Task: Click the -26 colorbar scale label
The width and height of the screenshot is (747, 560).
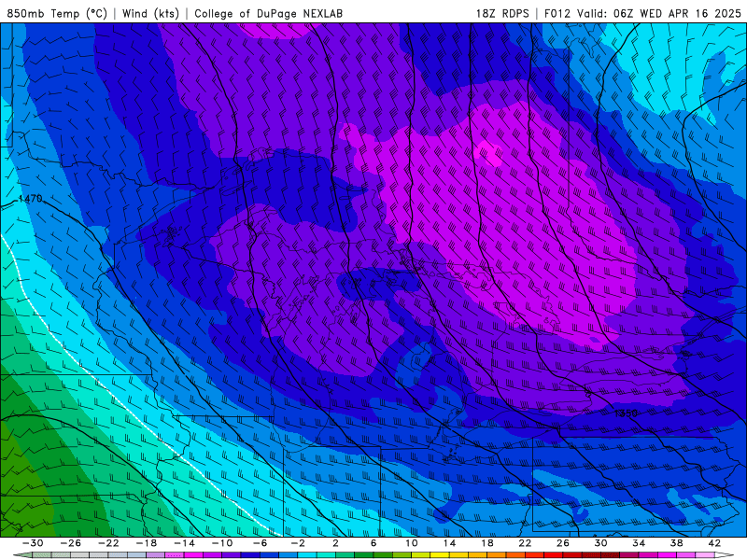Action: point(71,543)
